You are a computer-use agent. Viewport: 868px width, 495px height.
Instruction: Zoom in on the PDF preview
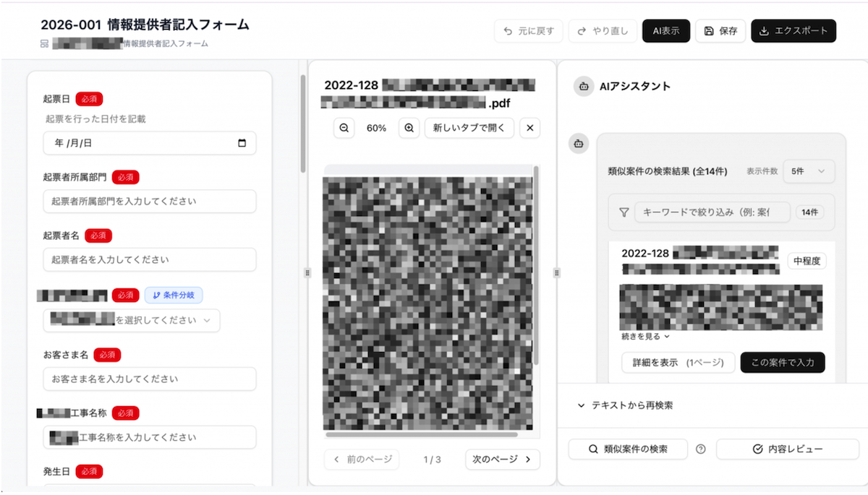point(409,128)
